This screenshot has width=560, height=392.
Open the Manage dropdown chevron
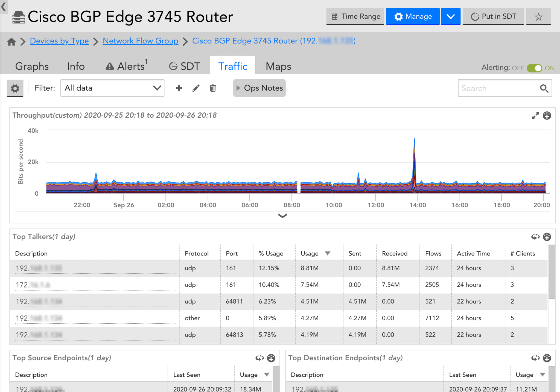click(450, 16)
